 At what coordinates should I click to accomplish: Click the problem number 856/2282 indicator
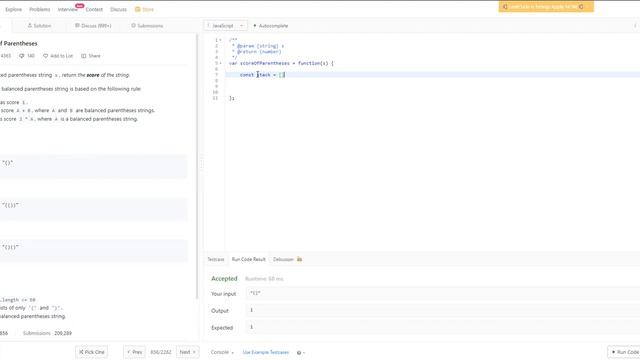[161, 352]
